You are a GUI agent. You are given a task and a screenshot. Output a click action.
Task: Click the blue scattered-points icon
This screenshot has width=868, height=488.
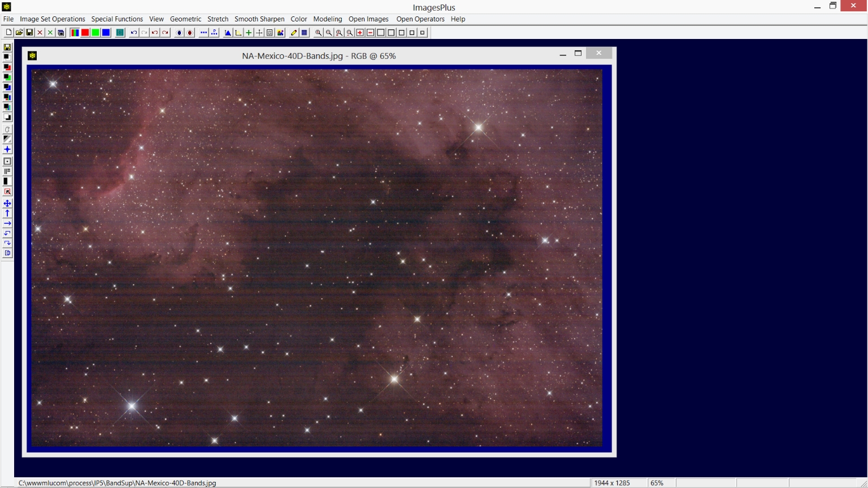click(214, 33)
